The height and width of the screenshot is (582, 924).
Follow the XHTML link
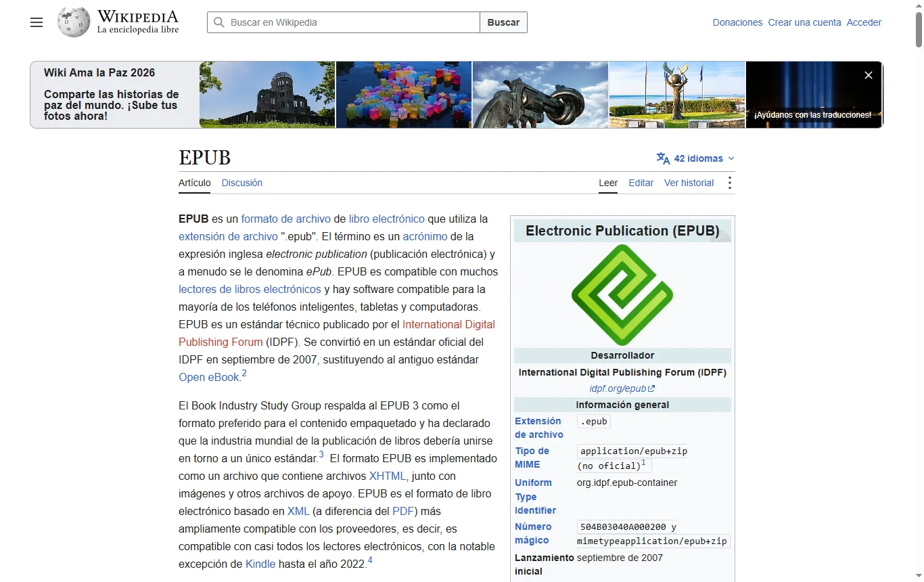coord(388,476)
